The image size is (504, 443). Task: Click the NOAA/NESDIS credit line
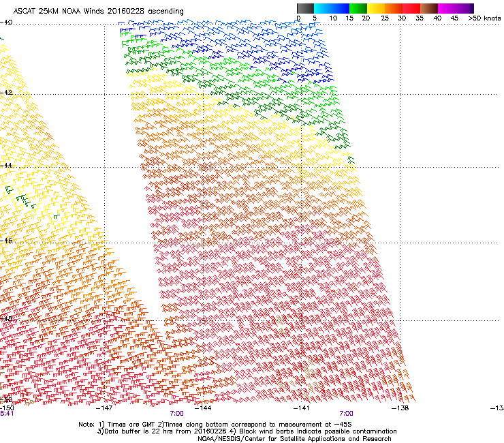tap(294, 439)
